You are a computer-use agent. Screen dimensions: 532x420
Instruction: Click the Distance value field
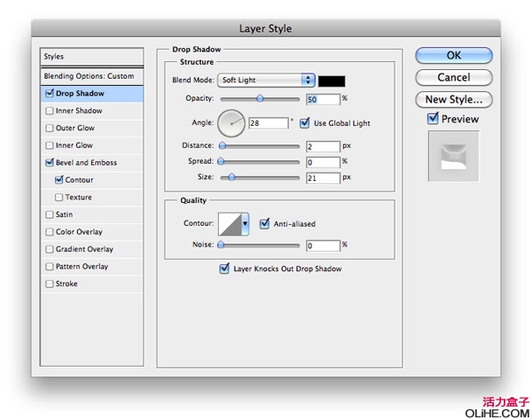coord(323,146)
